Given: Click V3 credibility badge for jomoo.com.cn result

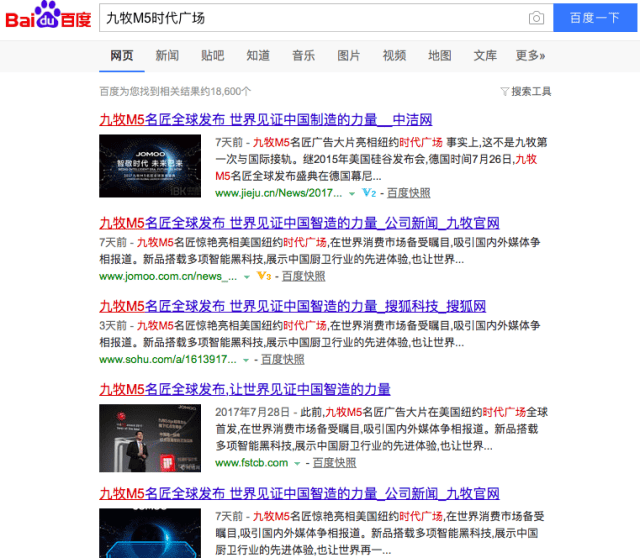Looking at the screenshot, I should [x=264, y=276].
